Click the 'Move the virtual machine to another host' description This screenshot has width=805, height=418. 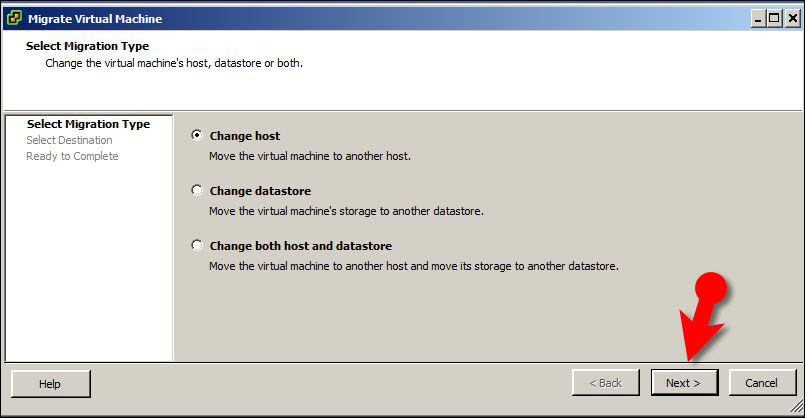[310, 156]
